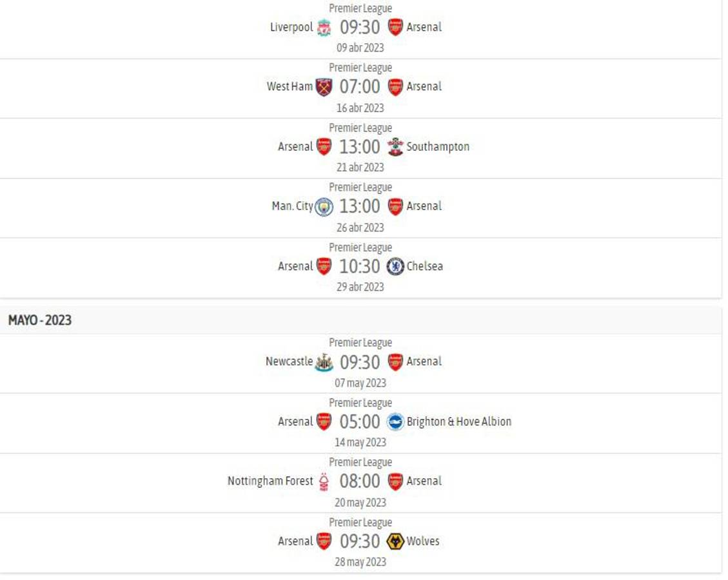Click the Manchester City club crest
Viewport: 728px width, 580px height.
point(324,207)
